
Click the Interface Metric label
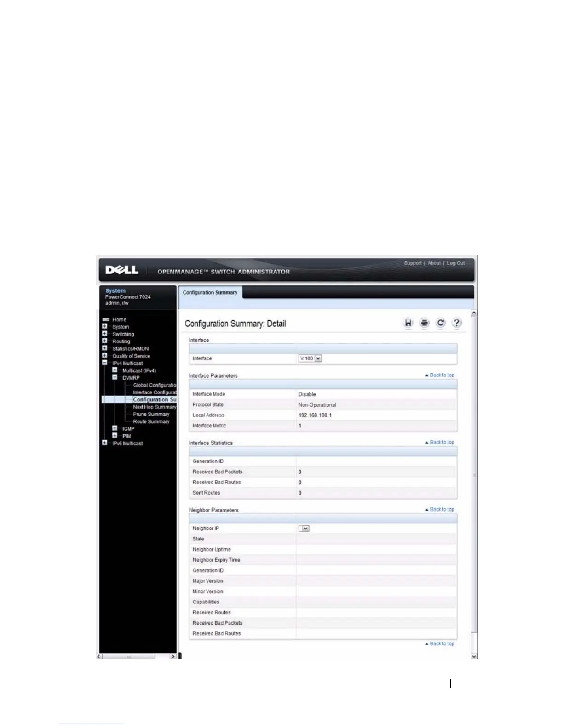[x=209, y=426]
